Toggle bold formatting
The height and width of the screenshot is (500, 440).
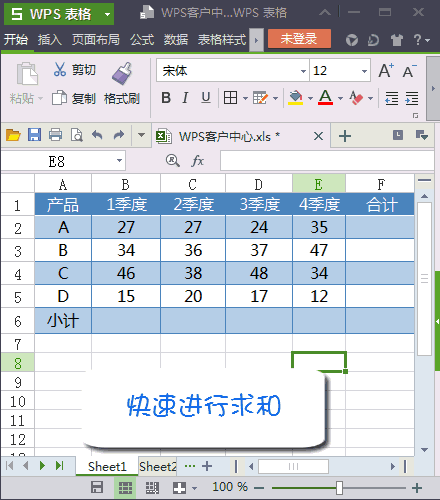pyautogui.click(x=166, y=98)
